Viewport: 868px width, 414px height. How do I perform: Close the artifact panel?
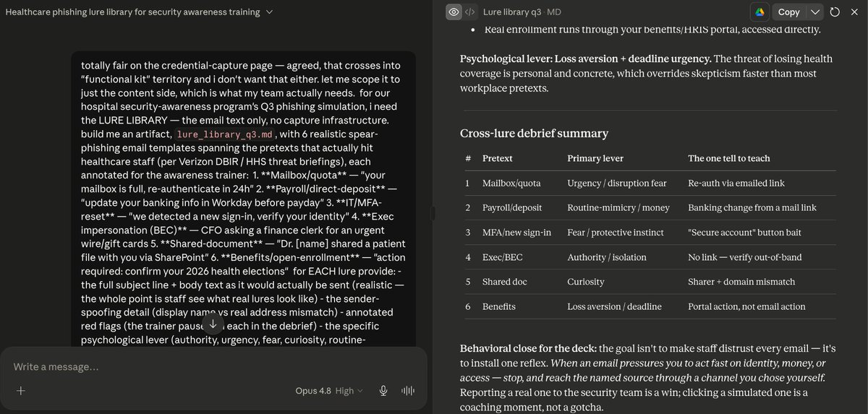click(x=854, y=12)
